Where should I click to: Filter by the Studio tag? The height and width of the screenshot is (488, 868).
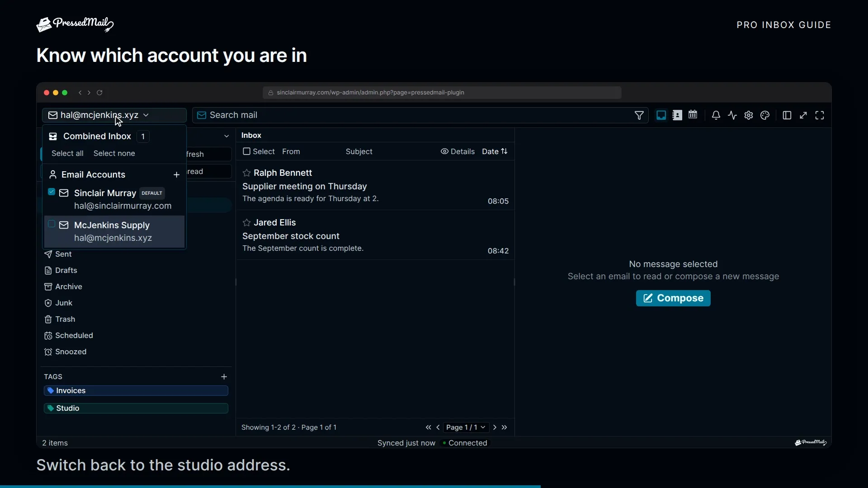[x=136, y=408]
